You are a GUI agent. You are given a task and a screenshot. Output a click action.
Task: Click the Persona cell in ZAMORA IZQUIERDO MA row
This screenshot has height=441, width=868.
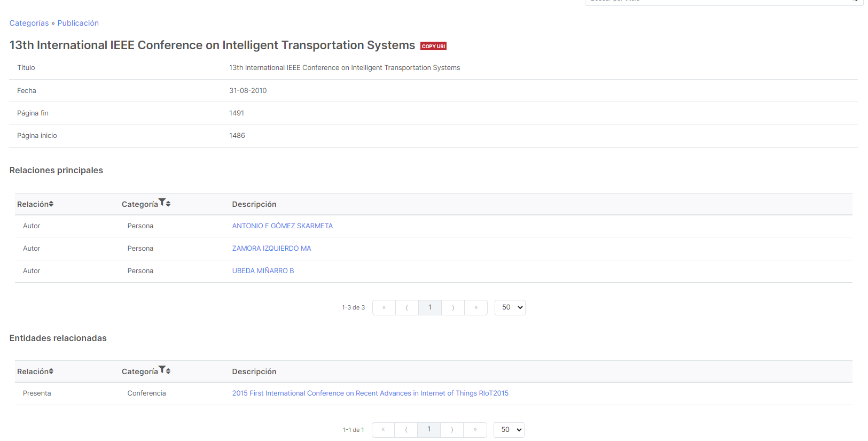(140, 249)
